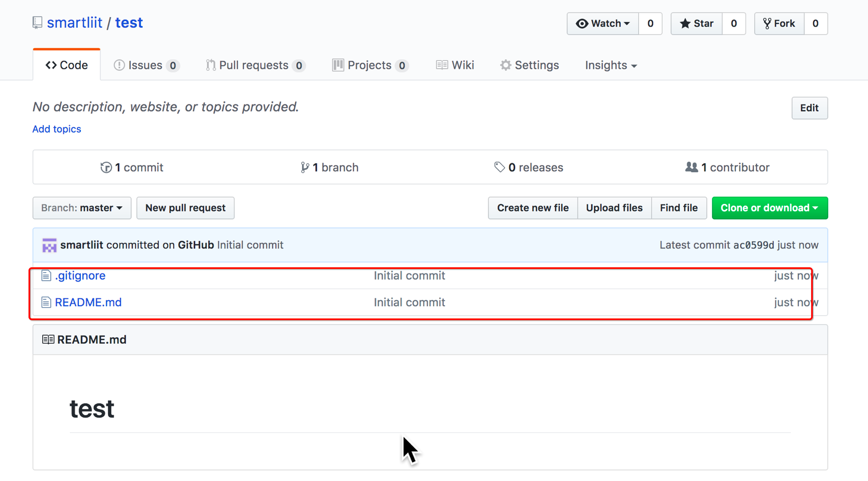Open the 1 contributor link

point(727,168)
